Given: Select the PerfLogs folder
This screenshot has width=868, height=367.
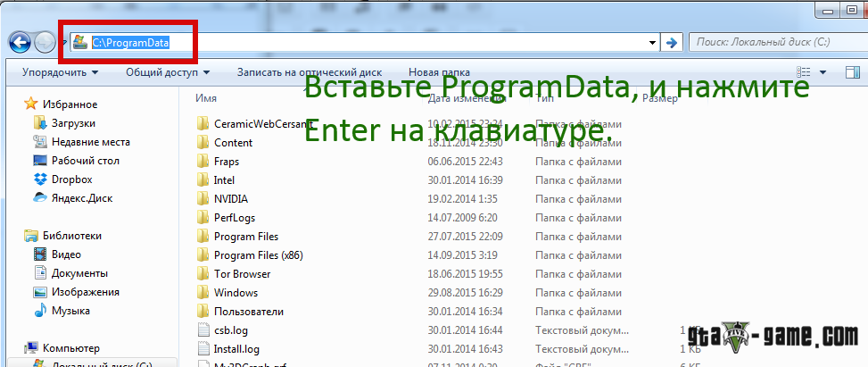Looking at the screenshot, I should pos(234,218).
